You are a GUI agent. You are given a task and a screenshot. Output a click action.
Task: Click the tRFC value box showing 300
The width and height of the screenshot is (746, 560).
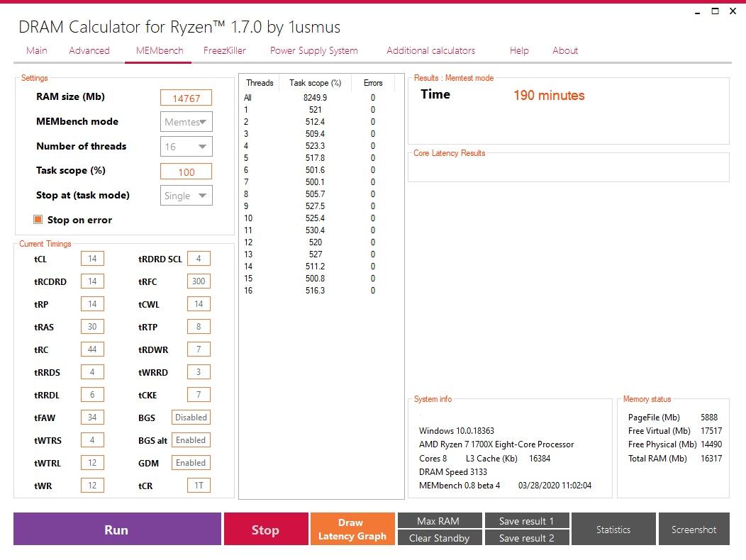point(199,281)
